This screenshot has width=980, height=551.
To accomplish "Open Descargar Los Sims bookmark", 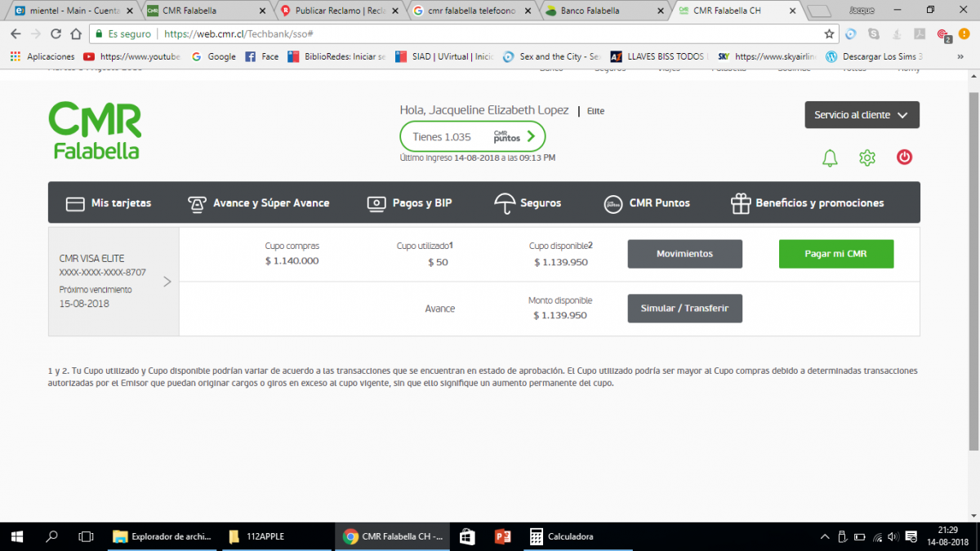I will pos(874,56).
